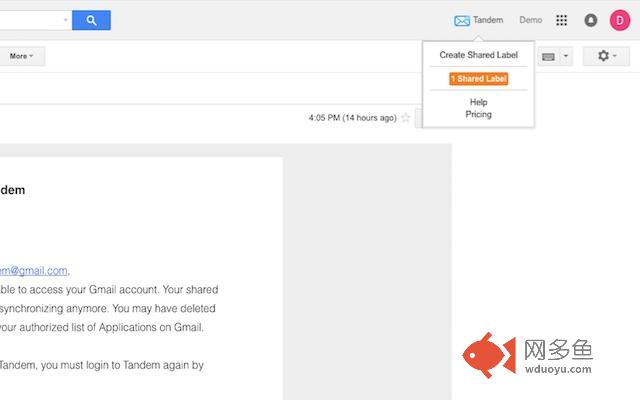The image size is (640, 400).
Task: Open the settings gear menu
Action: coord(606,56)
